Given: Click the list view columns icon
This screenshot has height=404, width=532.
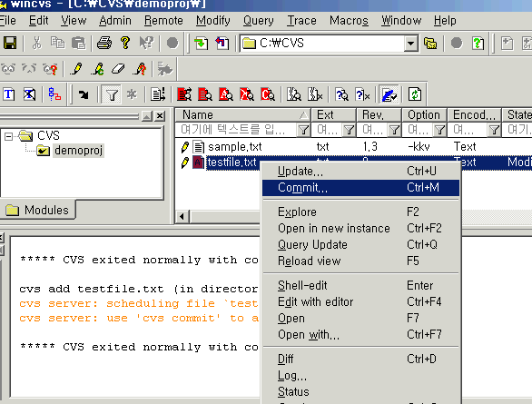Looking at the screenshot, I should (158, 94).
